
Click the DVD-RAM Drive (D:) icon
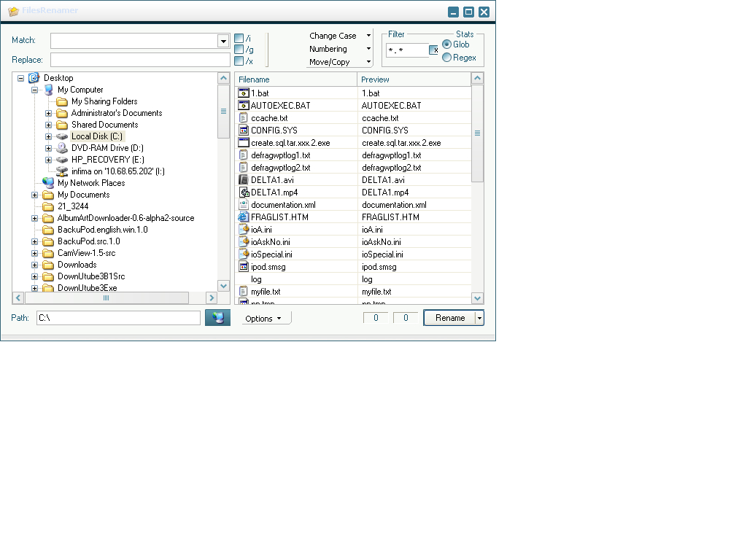coord(63,148)
